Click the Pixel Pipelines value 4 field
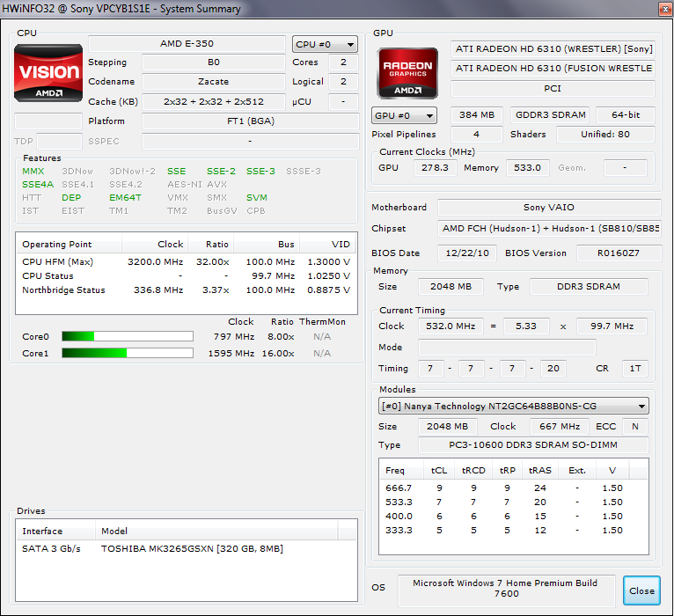This screenshot has width=674, height=616. pyautogui.click(x=476, y=134)
